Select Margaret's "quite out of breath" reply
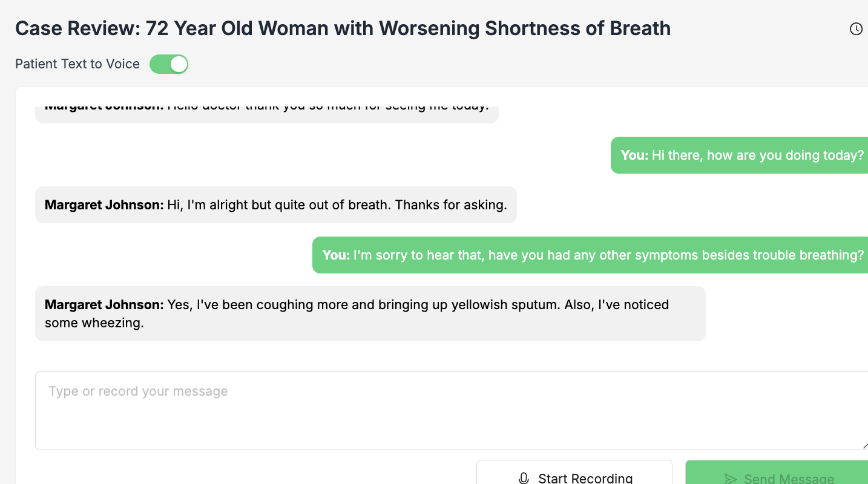The height and width of the screenshot is (484, 868). pyautogui.click(x=276, y=205)
